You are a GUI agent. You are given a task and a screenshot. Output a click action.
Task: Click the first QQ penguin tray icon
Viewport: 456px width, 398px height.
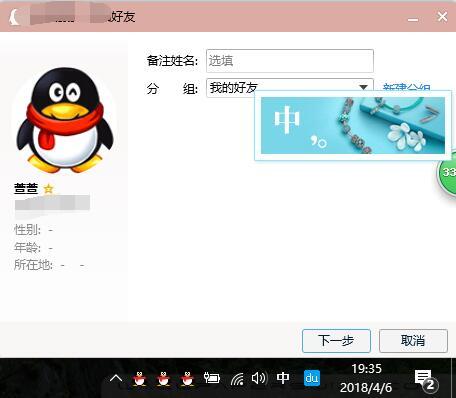pyautogui.click(x=139, y=378)
